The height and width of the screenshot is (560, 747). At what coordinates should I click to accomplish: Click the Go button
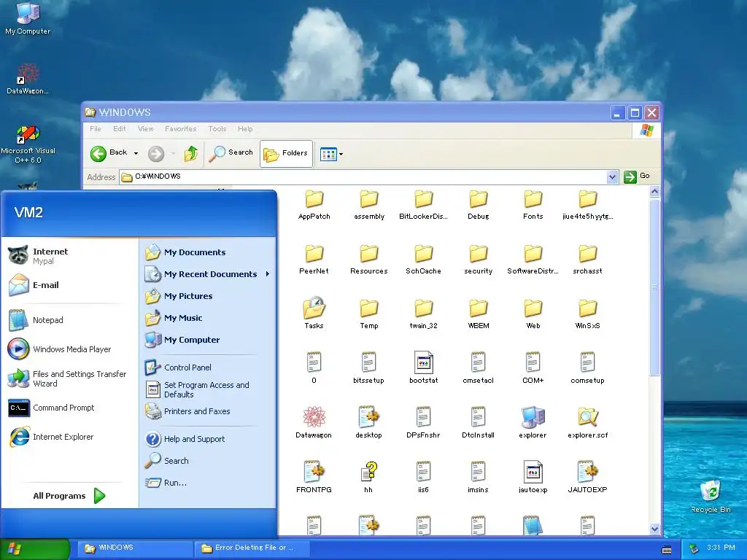(637, 176)
